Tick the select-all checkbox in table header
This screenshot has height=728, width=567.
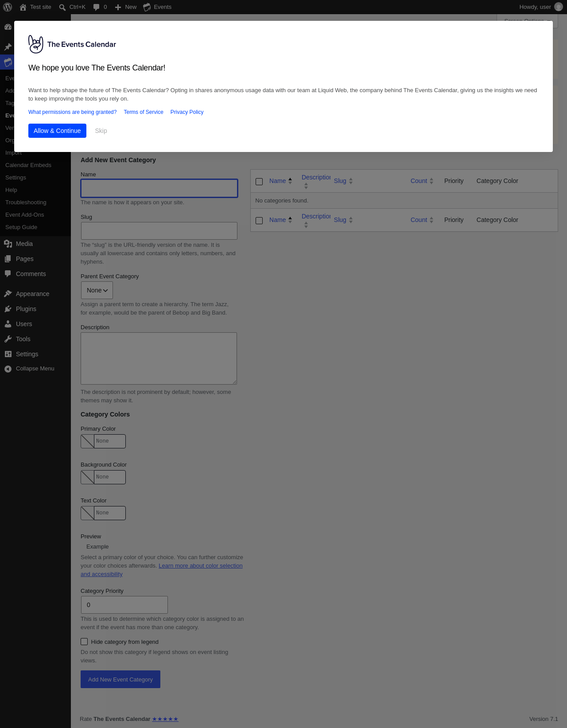point(259,182)
